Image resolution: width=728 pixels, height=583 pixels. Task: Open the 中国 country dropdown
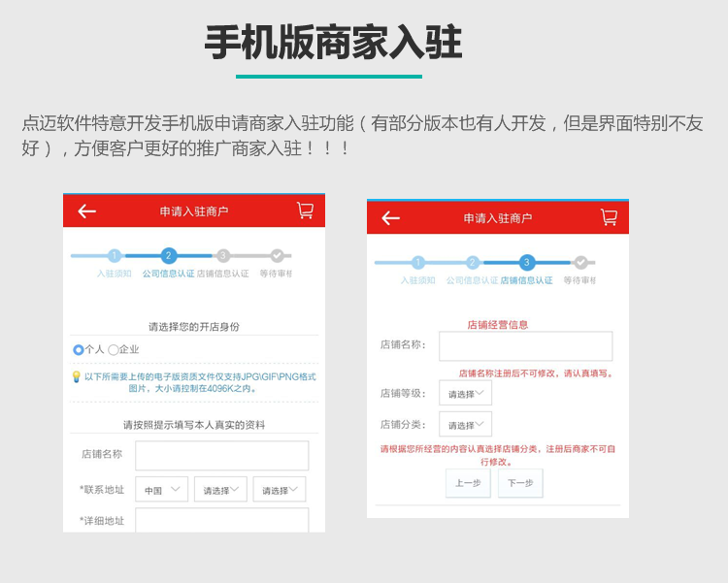pos(161,489)
